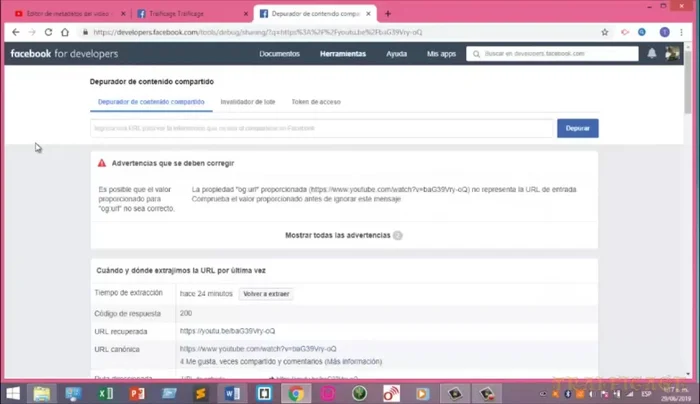
Task: Switch to Invalidador de lote tab
Action: [248, 102]
